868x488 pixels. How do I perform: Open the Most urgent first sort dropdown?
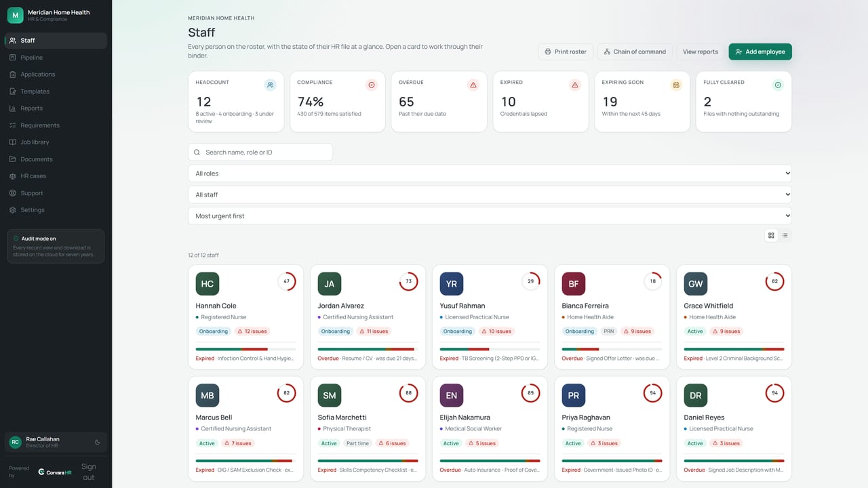tap(490, 216)
